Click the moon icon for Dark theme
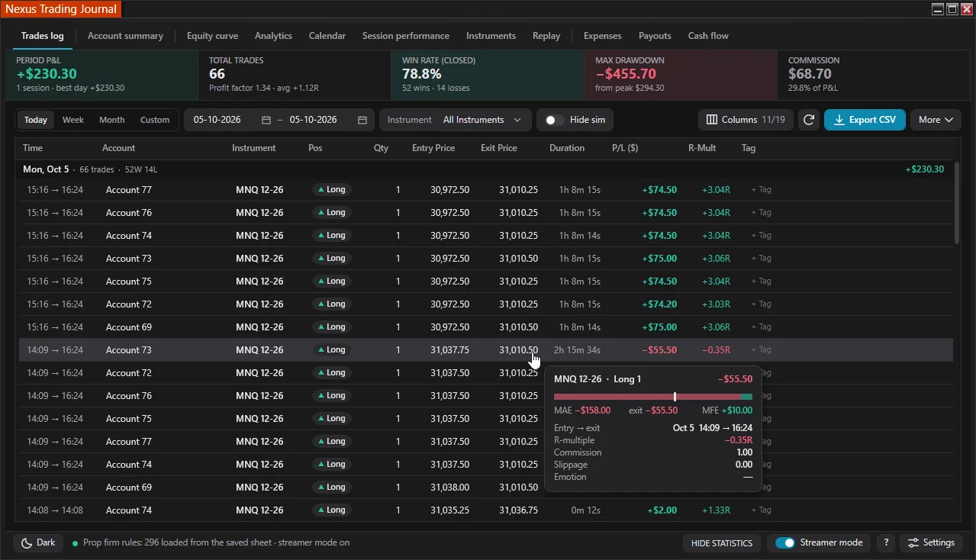 [x=26, y=542]
